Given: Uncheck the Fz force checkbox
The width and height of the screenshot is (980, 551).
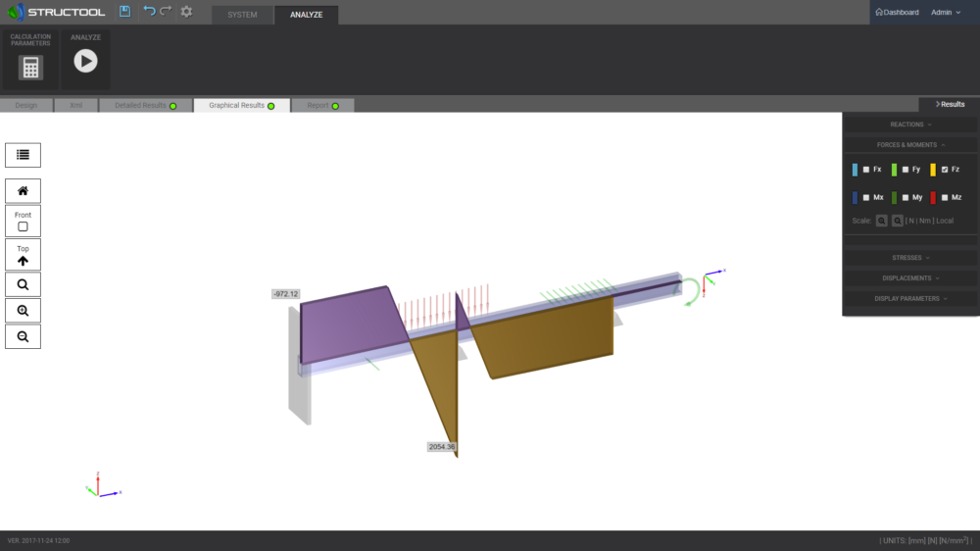Looking at the screenshot, I should (945, 170).
